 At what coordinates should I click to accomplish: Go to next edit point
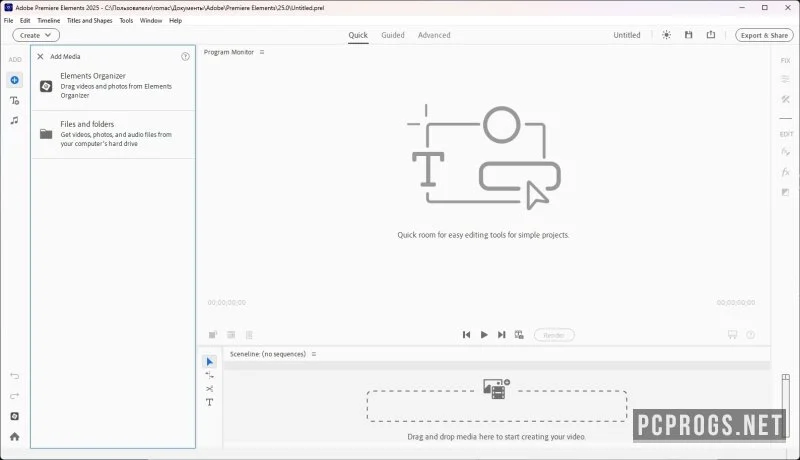point(502,335)
